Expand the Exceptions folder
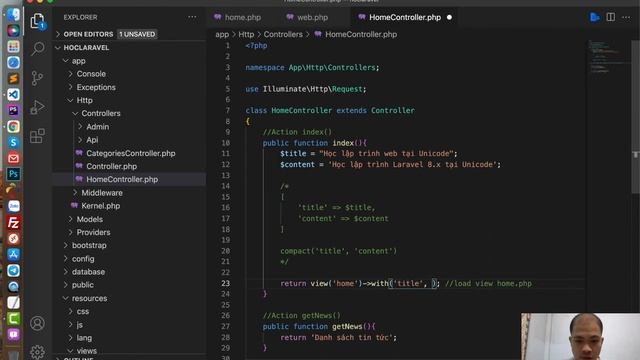The height and width of the screenshot is (360, 640). (96, 87)
